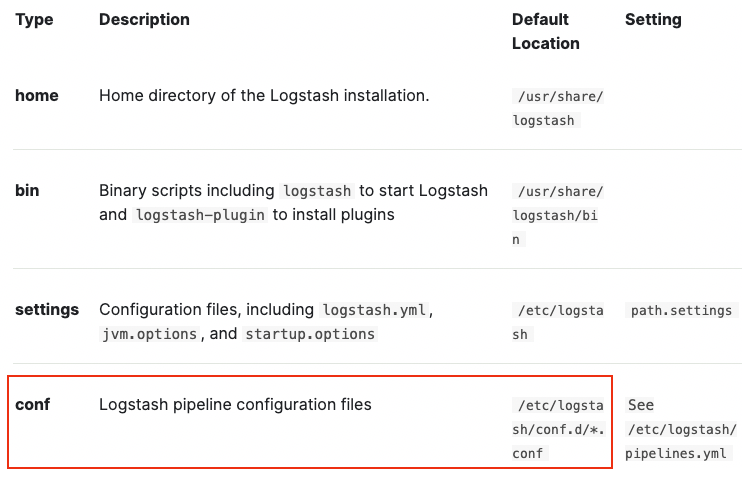Screen dimensions: 745x477
Task: Click the inline logstash-plugin code snippet
Action: point(200,215)
